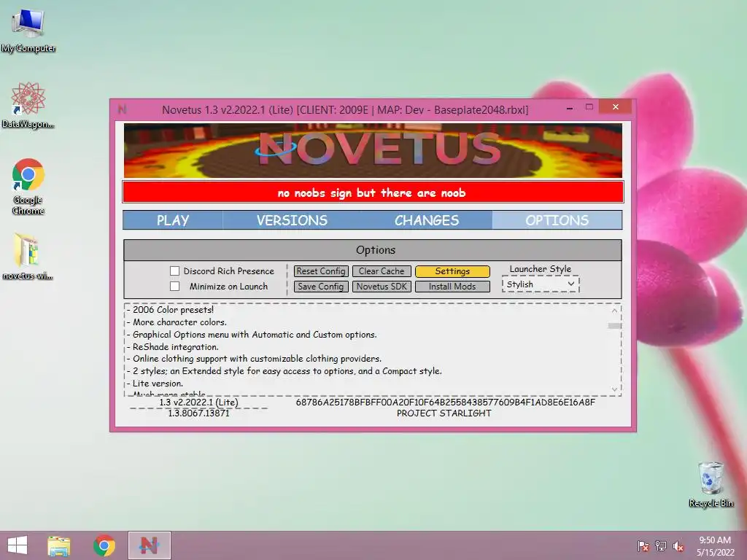
Task: Open Action Center flag tray icon
Action: [x=643, y=545]
